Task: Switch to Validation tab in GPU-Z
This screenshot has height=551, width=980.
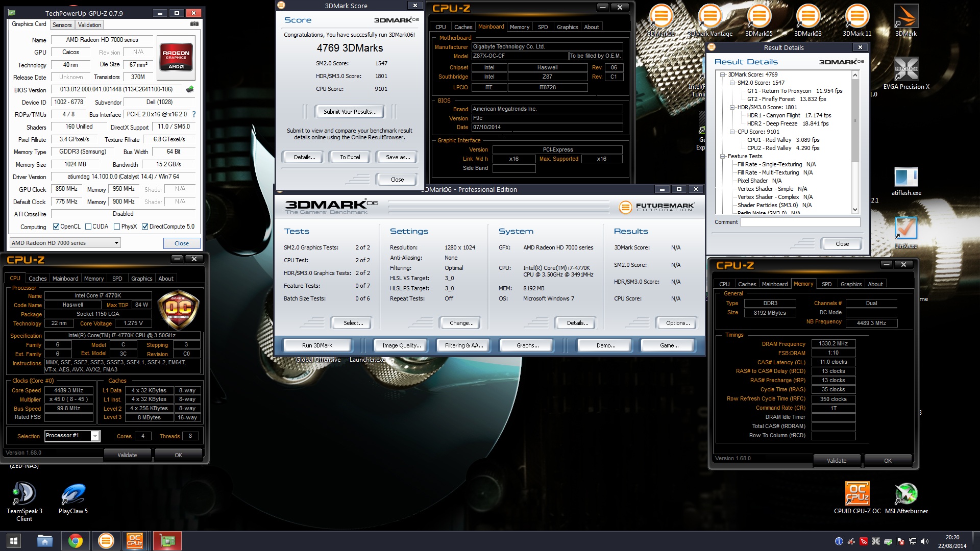Action: tap(89, 24)
